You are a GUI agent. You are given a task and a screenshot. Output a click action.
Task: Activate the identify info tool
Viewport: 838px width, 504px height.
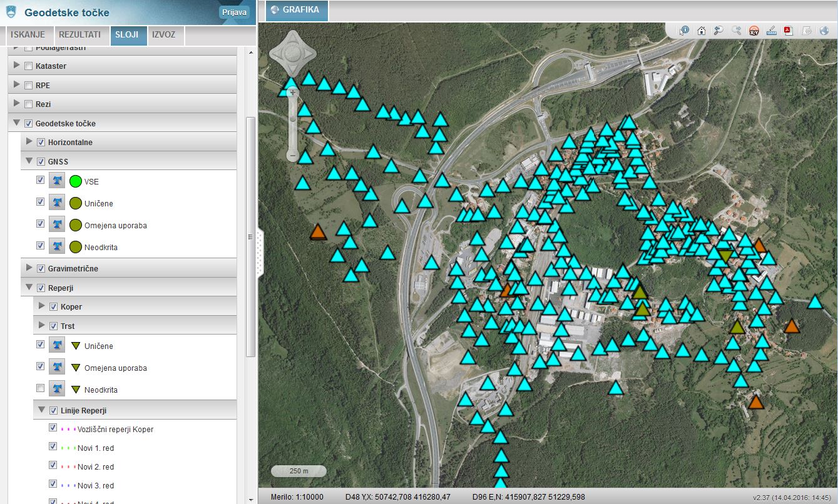click(x=685, y=30)
